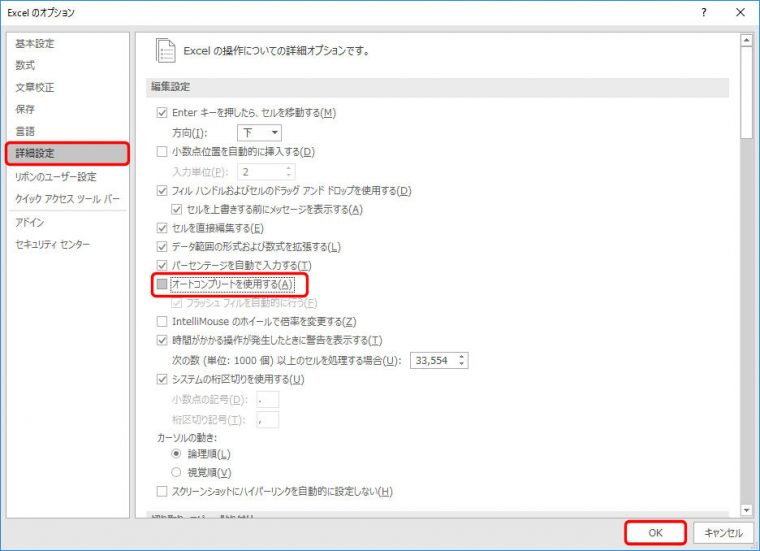The height and width of the screenshot is (551, 760).
Task: Toggle Enter キーを押したら、セルを移動する checkbox
Action: click(x=162, y=113)
